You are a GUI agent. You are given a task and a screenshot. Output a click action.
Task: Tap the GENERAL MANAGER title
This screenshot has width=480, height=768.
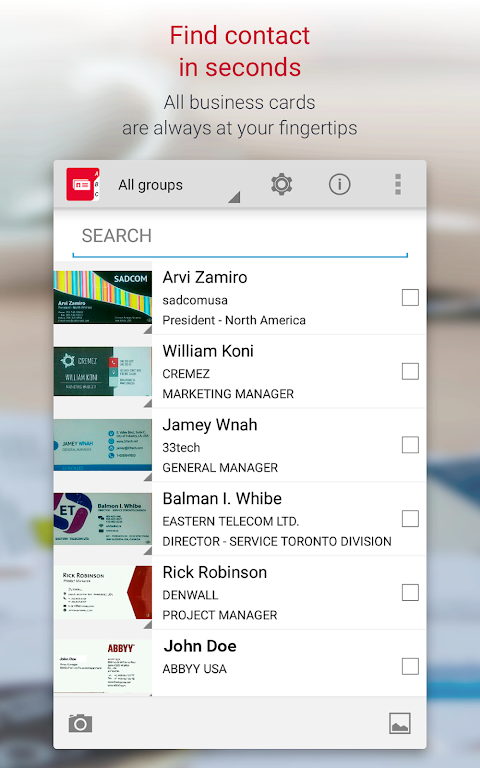(x=220, y=467)
